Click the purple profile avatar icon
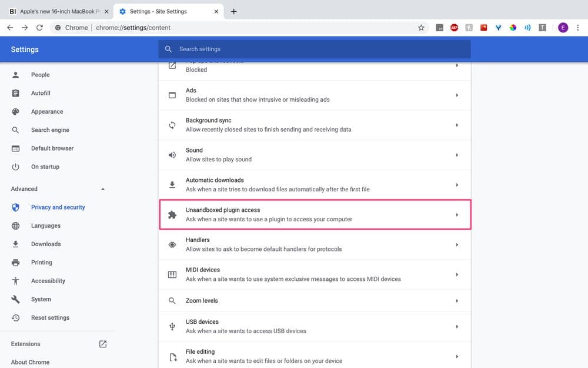This screenshot has height=368, width=588. tap(563, 28)
